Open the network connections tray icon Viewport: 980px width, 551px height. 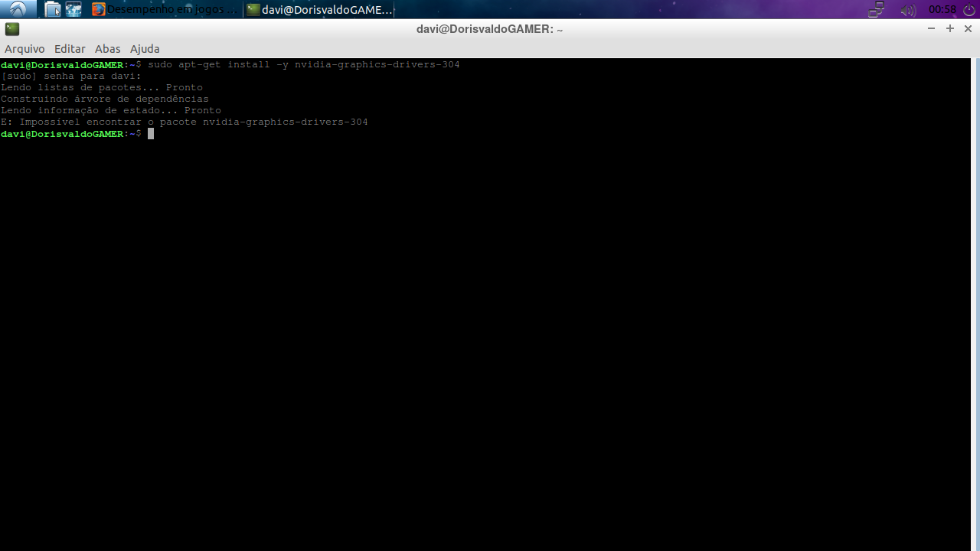(877, 10)
